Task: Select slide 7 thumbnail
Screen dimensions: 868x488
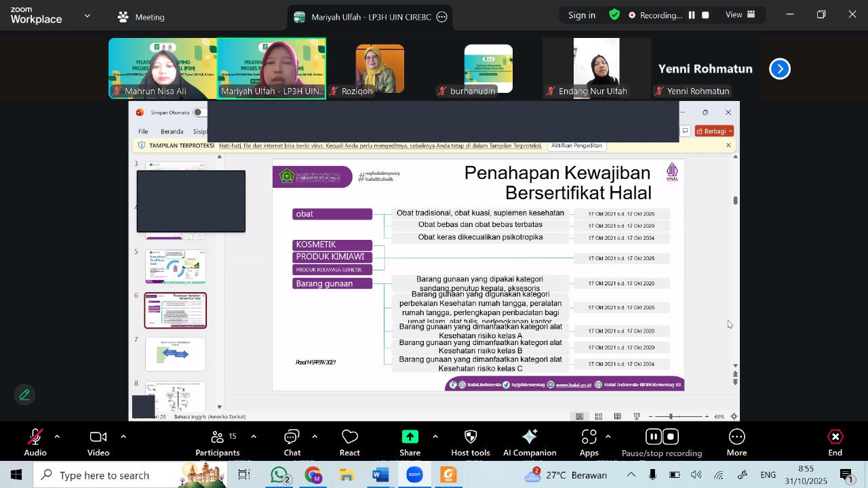Action: tap(175, 354)
